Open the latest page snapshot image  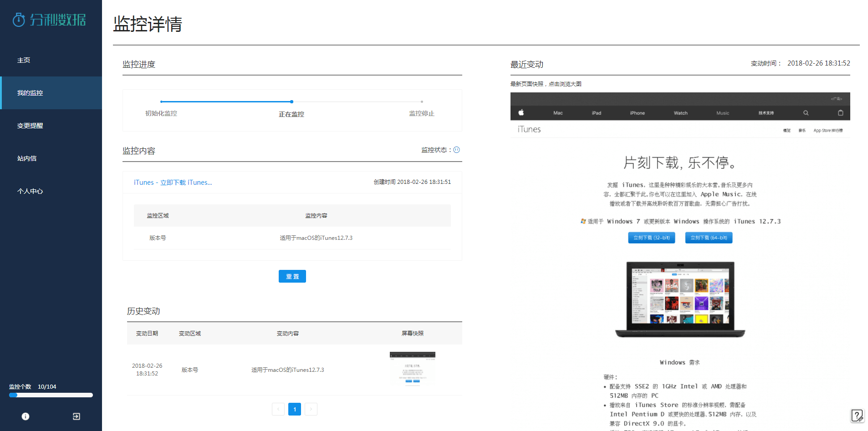pyautogui.click(x=680, y=262)
